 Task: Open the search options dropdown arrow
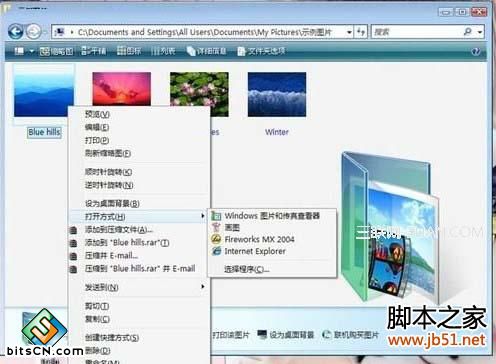point(480,32)
